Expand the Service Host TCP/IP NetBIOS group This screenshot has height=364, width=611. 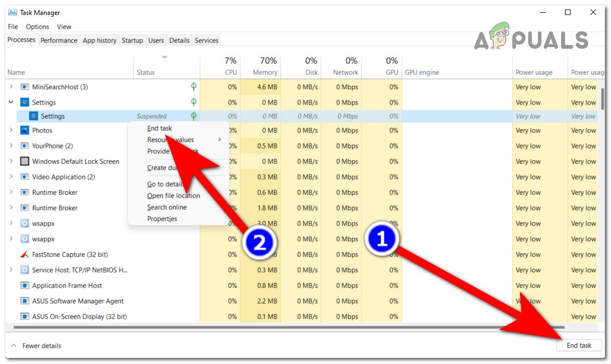pyautogui.click(x=11, y=270)
